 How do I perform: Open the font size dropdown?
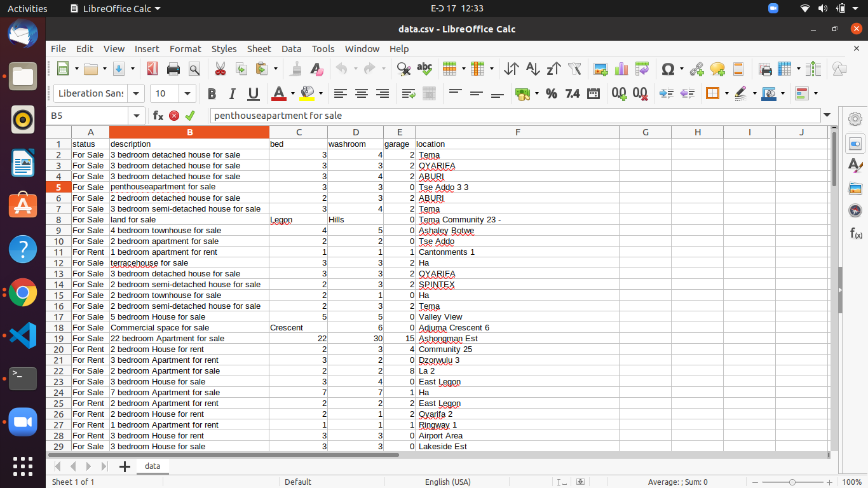click(187, 93)
